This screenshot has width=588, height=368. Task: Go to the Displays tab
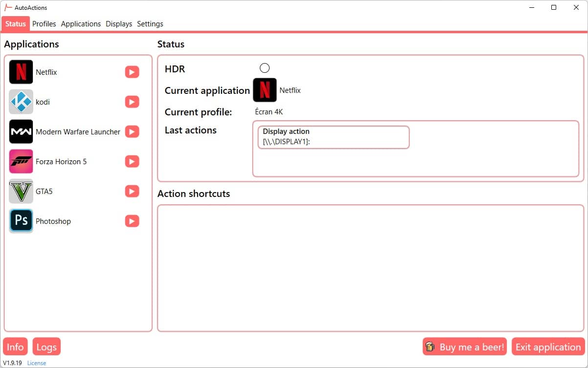[x=119, y=23]
